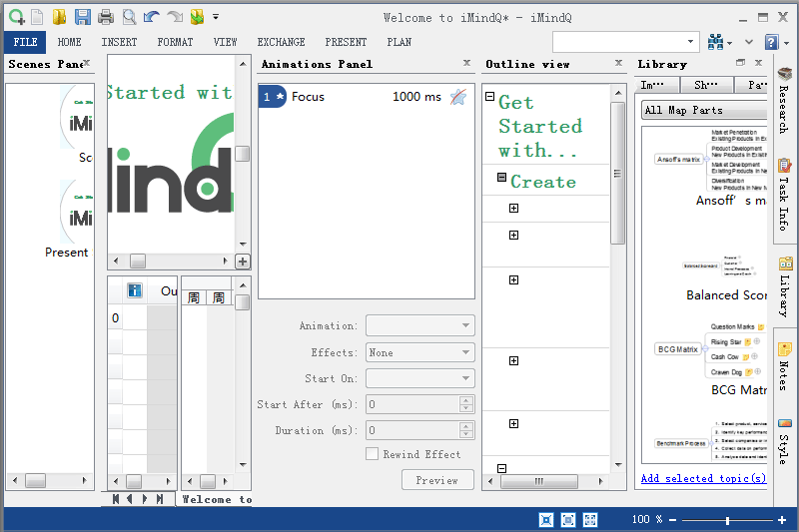
Task: Click the Preview button
Action: [437, 480]
